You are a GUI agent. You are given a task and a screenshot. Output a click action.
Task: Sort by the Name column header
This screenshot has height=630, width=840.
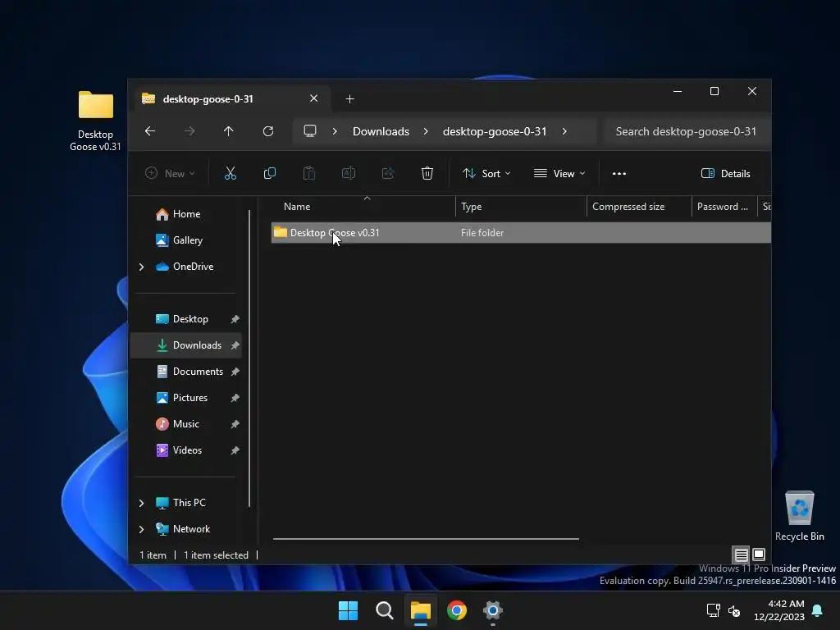point(363,207)
